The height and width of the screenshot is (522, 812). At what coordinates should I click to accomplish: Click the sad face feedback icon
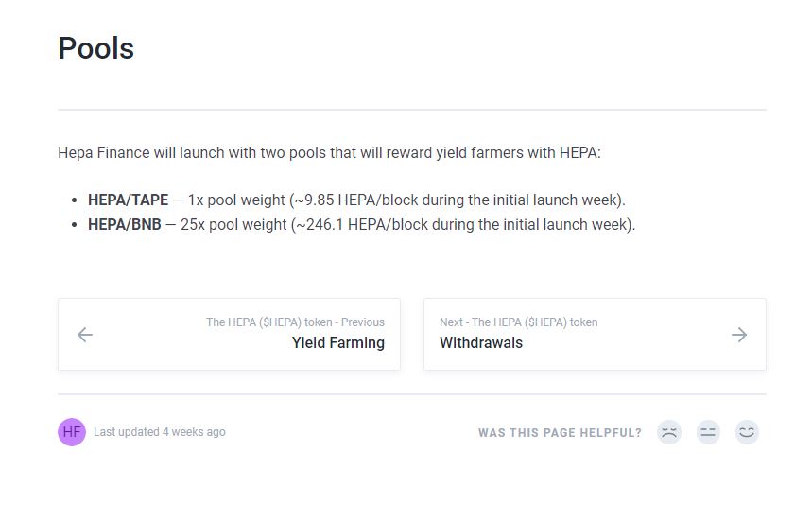(x=669, y=432)
